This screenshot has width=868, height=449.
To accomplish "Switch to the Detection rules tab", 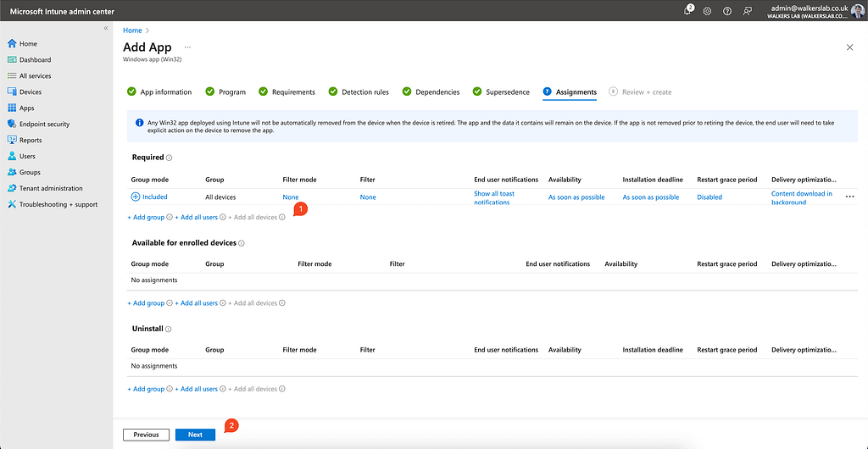I will click(364, 92).
